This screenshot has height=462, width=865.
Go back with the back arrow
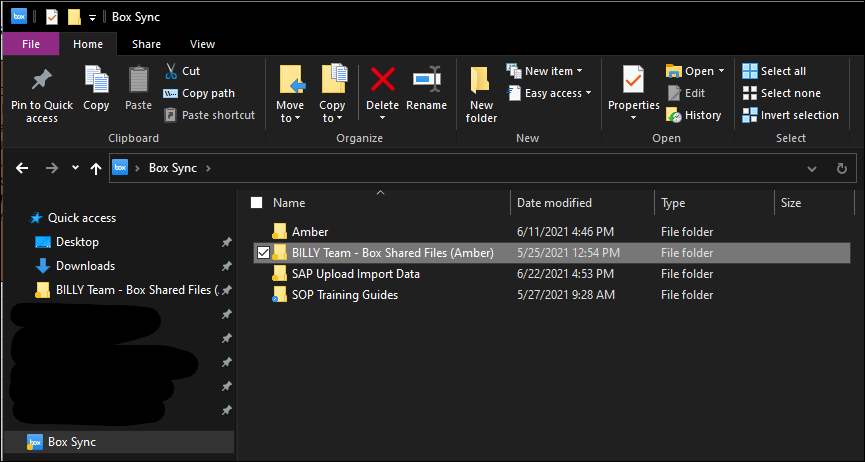22,168
